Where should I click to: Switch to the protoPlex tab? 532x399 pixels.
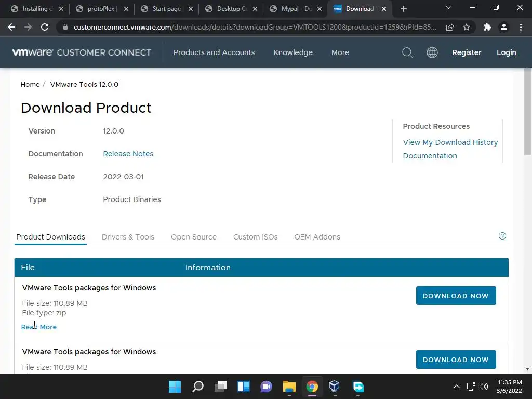point(97,9)
